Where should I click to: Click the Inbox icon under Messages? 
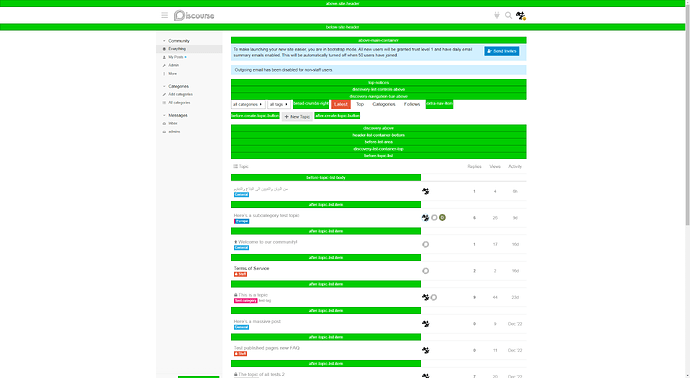164,124
